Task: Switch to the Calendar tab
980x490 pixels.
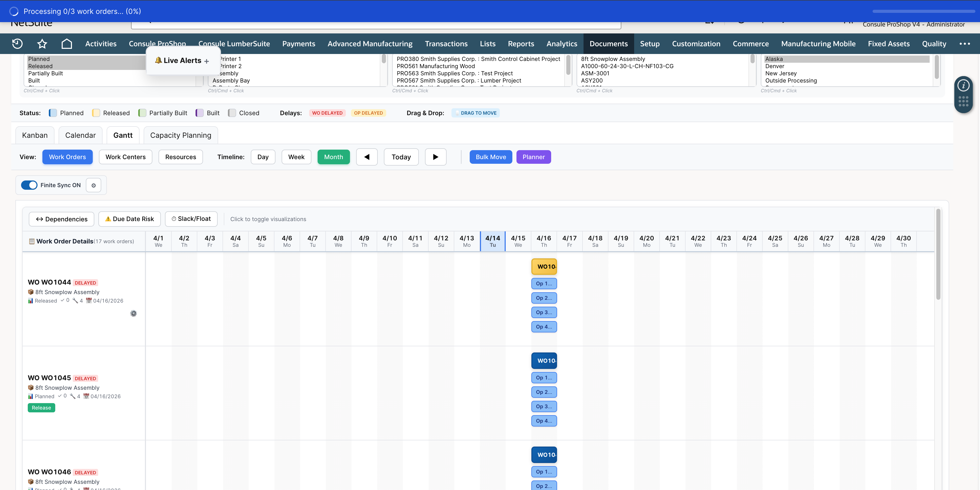Action: (80, 135)
